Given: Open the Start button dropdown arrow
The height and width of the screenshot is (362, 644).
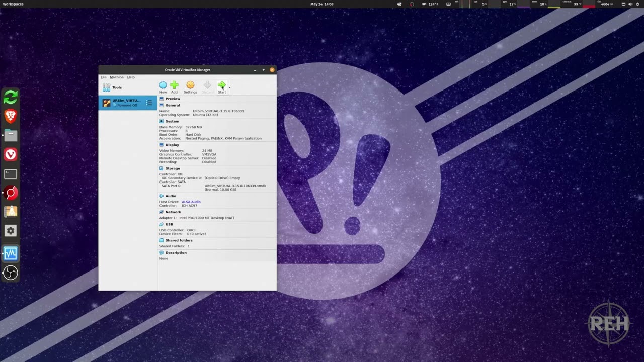Looking at the screenshot, I should pyautogui.click(x=229, y=87).
